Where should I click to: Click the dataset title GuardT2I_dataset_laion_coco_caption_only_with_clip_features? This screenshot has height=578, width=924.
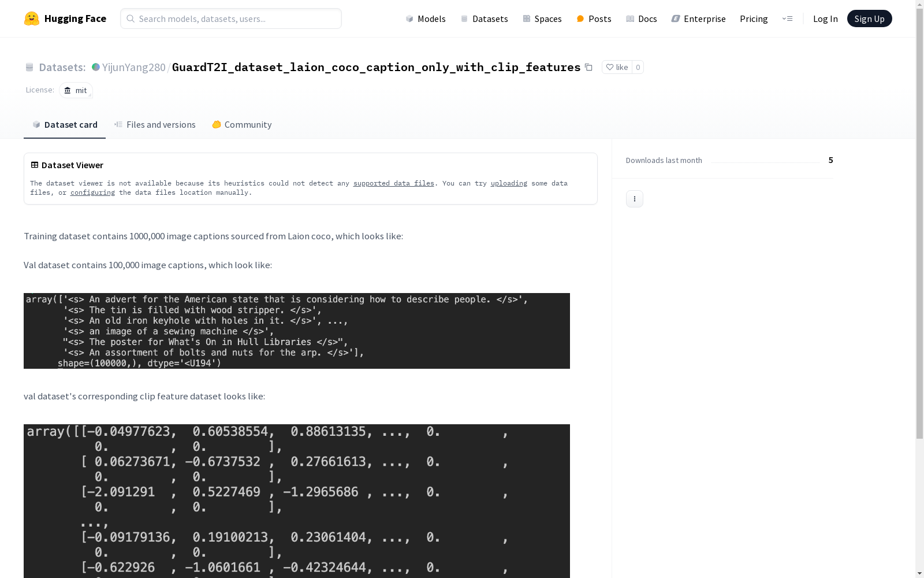(x=376, y=67)
